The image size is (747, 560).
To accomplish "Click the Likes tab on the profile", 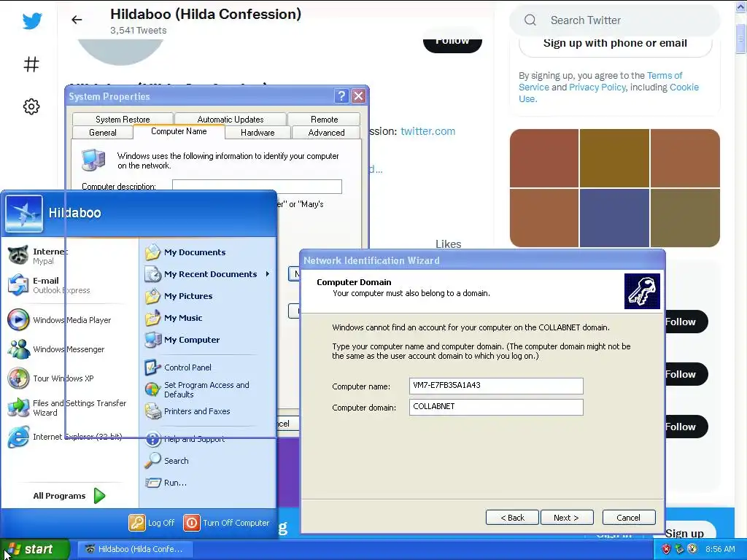I will [x=449, y=244].
